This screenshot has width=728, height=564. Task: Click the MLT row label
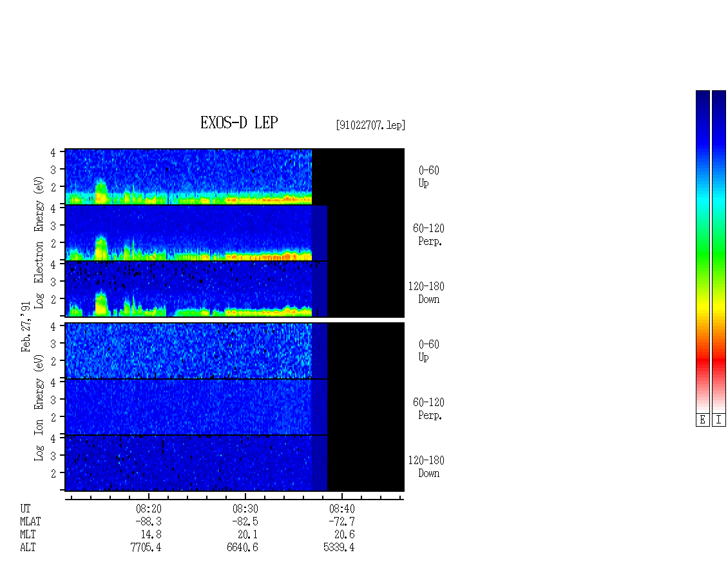(28, 535)
